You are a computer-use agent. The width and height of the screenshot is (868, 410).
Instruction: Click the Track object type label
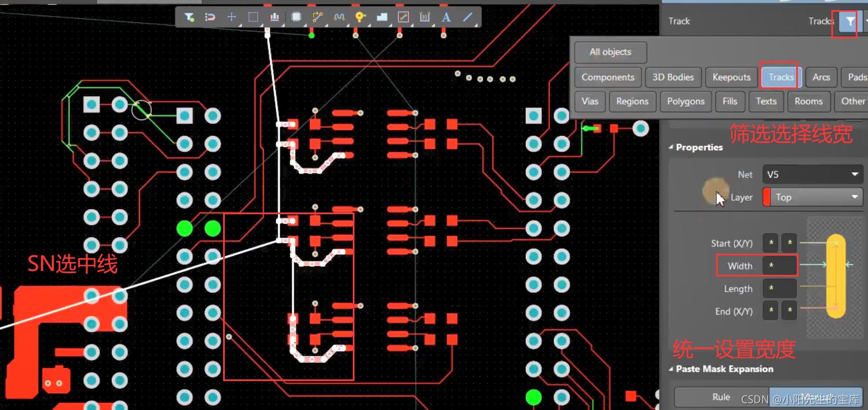tap(679, 21)
